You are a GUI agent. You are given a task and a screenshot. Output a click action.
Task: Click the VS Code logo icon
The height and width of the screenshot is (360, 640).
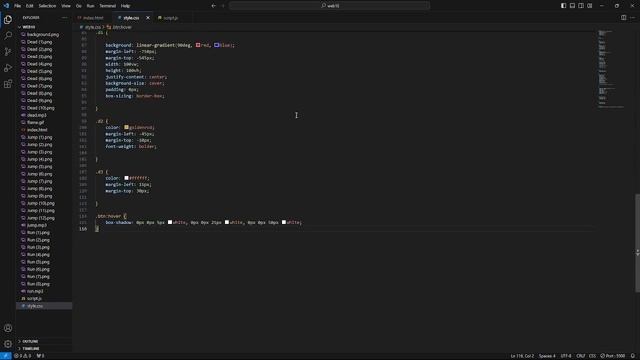(6, 6)
